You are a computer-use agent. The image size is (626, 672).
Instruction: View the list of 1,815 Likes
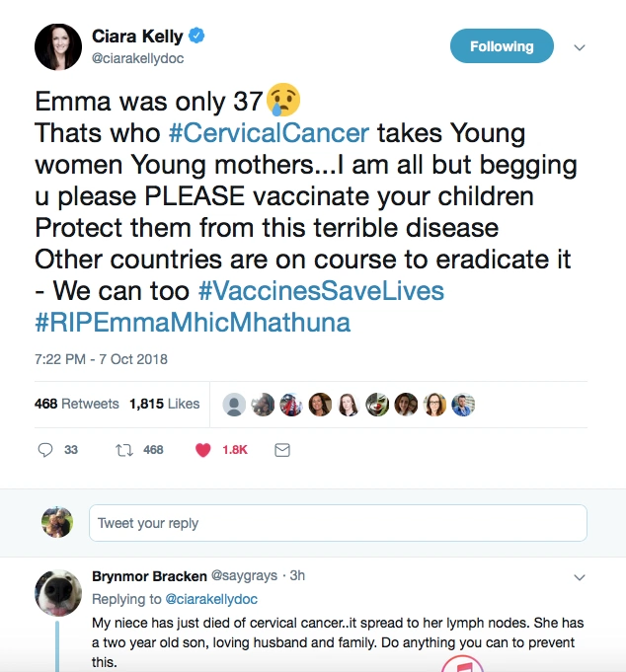tap(164, 404)
